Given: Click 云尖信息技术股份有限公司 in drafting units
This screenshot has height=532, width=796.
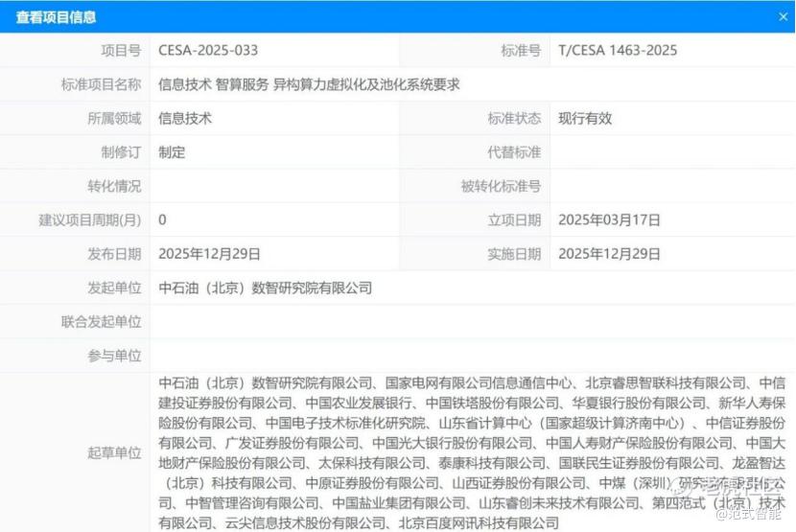Looking at the screenshot, I should (306, 522).
